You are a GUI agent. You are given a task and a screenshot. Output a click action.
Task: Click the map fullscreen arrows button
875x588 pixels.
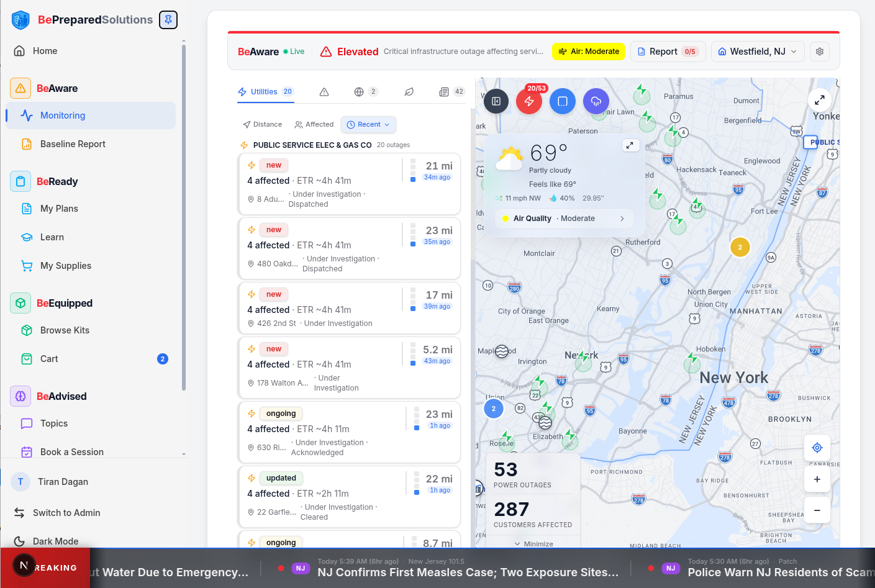pyautogui.click(x=820, y=99)
